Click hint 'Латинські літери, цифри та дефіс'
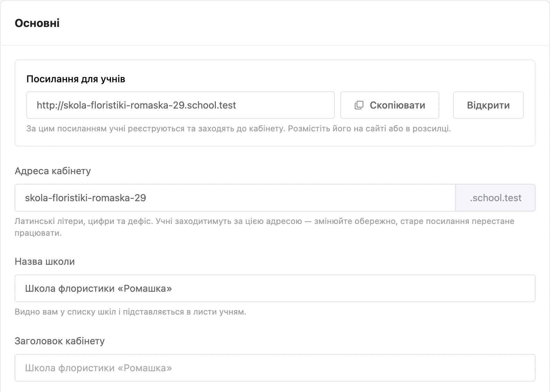550x392 pixels. pyautogui.click(x=84, y=221)
